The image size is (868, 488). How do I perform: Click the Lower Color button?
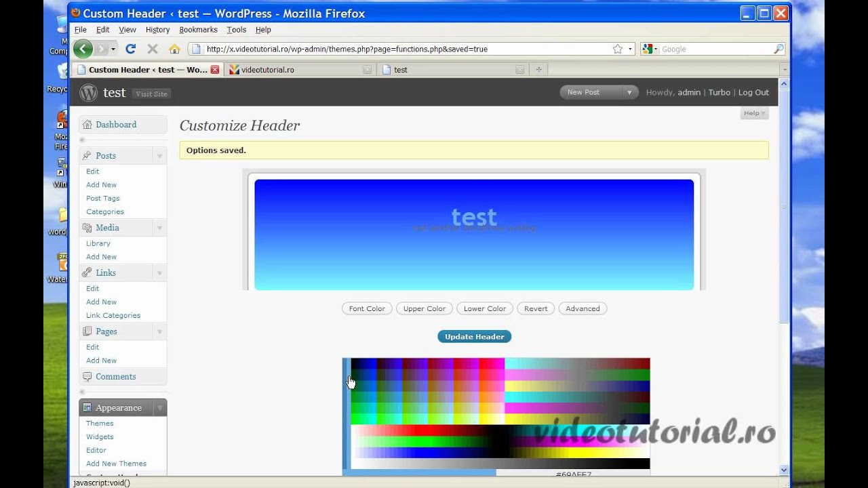[485, 308]
